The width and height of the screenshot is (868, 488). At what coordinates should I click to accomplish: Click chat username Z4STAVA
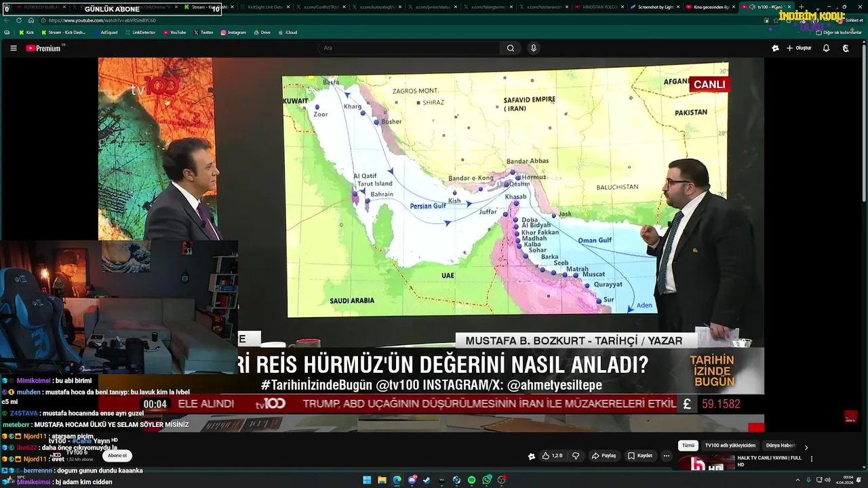(x=24, y=413)
